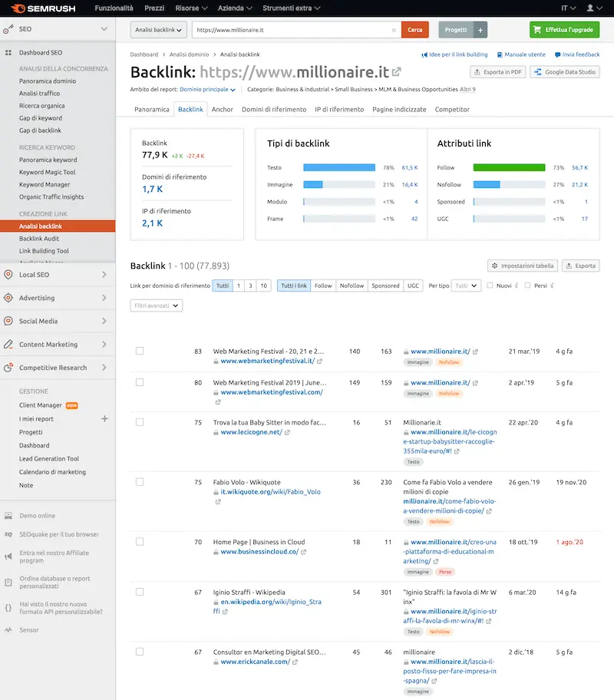Open Idee per il link building link
This screenshot has width=614, height=700.
pyautogui.click(x=454, y=54)
